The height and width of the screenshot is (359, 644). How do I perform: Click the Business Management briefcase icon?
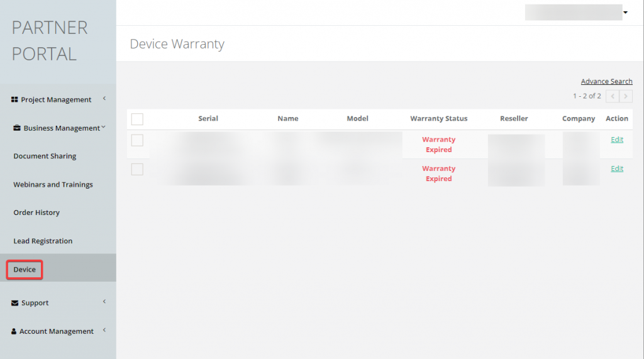click(x=17, y=128)
